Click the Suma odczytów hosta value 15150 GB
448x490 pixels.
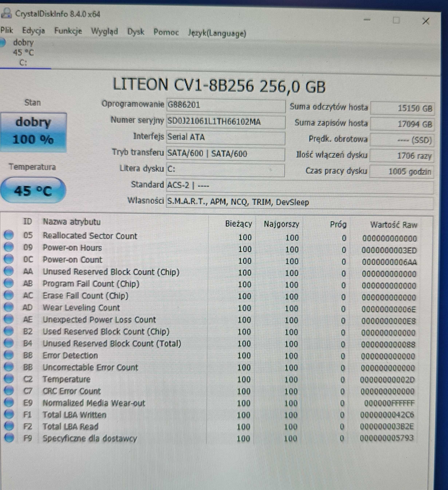pyautogui.click(x=402, y=108)
